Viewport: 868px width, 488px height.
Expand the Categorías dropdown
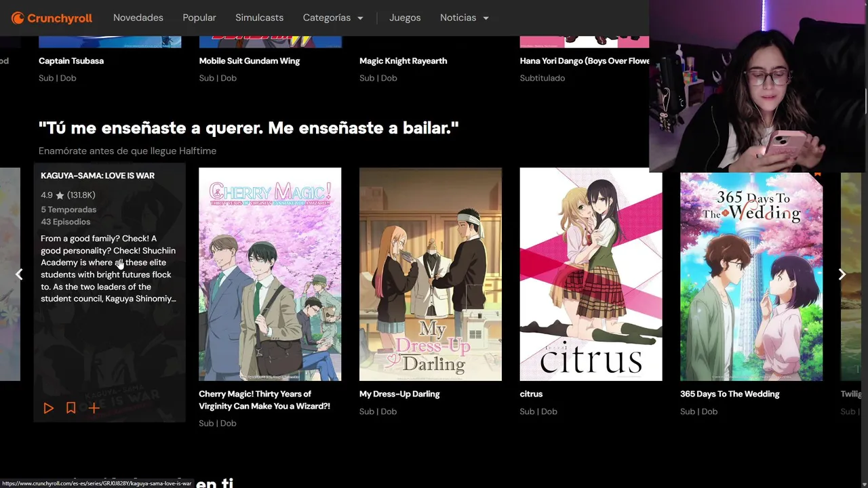[x=333, y=18]
